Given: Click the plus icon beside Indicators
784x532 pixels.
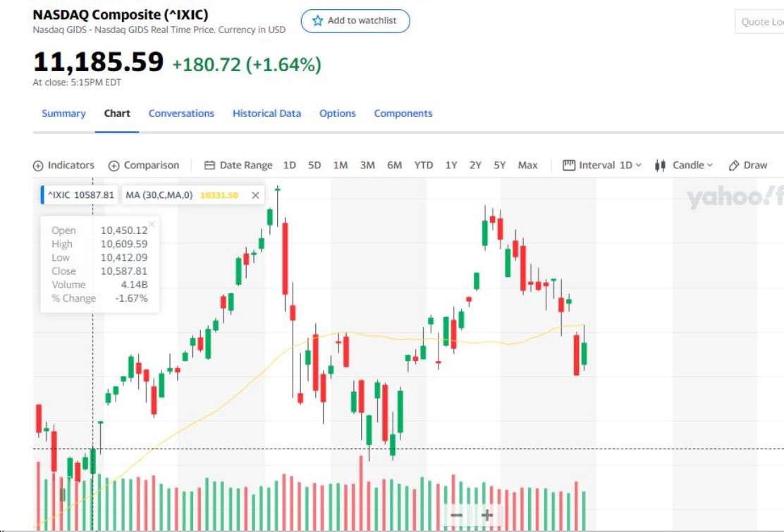Looking at the screenshot, I should pos(38,166).
